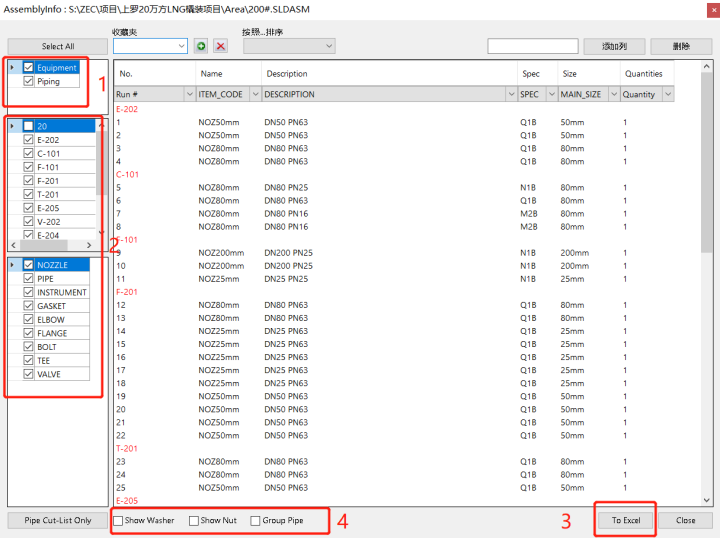720x538 pixels.
Task: Enable the Show Washer option
Action: click(118, 521)
